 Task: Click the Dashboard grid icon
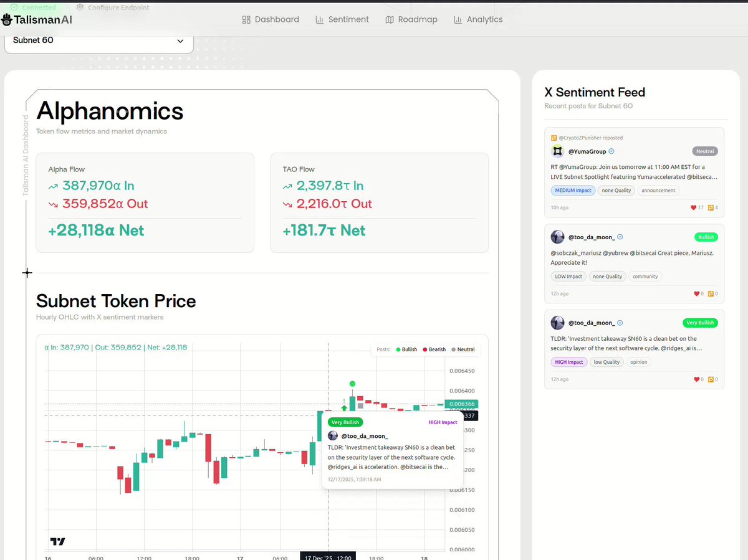coord(246,19)
